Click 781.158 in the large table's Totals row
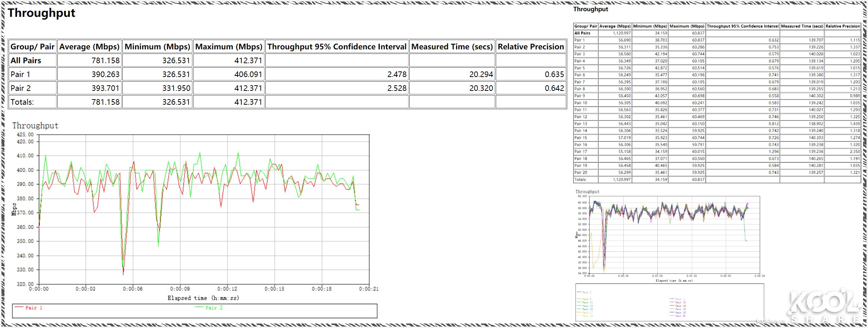Image resolution: width=868 pixels, height=328 pixels. tap(106, 102)
